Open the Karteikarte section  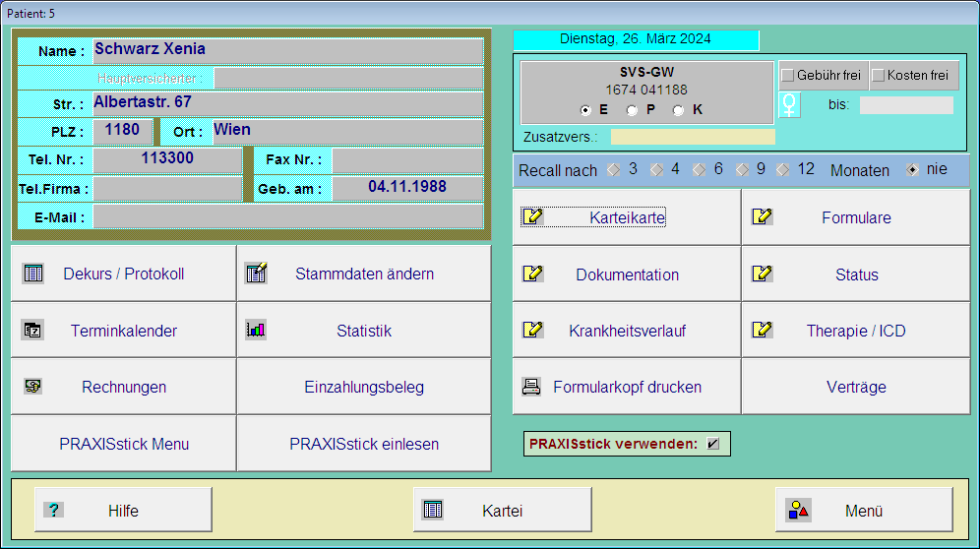click(x=627, y=218)
